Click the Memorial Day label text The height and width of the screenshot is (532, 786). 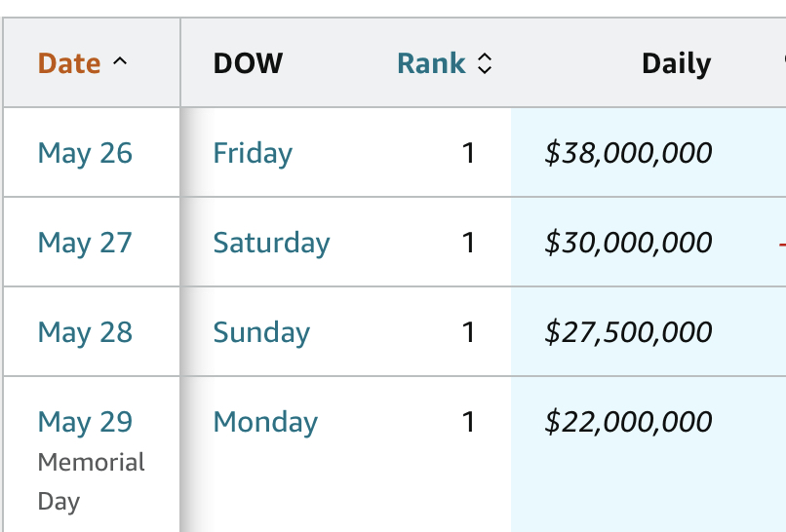91,481
